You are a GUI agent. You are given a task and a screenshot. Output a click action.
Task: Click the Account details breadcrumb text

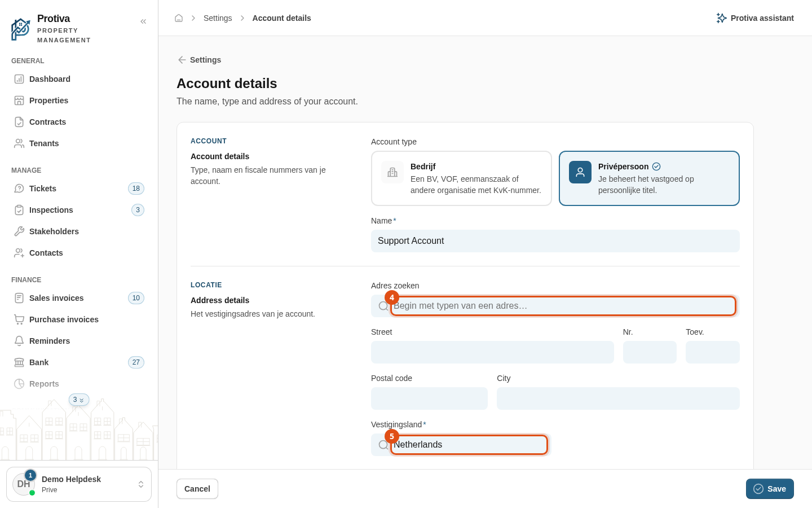(x=281, y=18)
